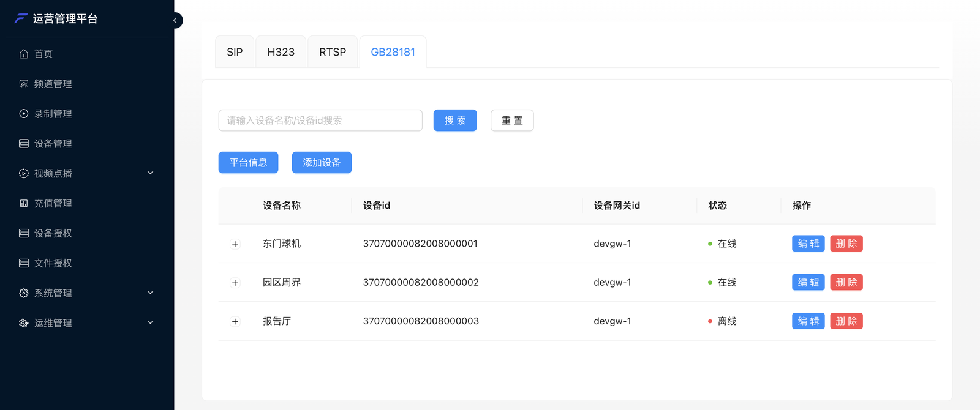
Task: Switch to the RTSP tab
Action: pyautogui.click(x=333, y=52)
